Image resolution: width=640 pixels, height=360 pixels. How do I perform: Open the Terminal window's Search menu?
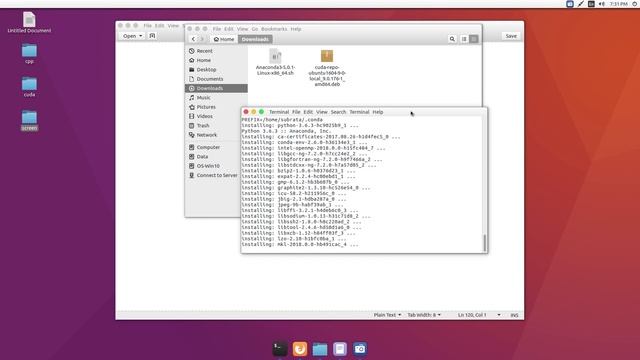point(338,112)
